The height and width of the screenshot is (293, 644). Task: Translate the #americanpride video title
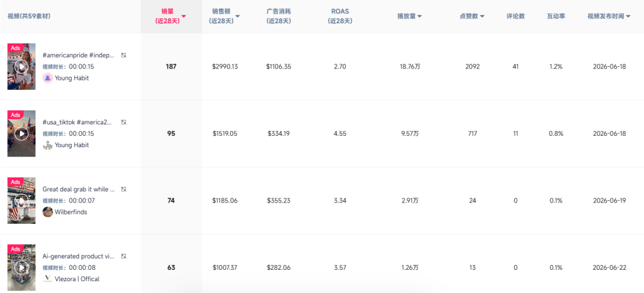click(x=123, y=55)
